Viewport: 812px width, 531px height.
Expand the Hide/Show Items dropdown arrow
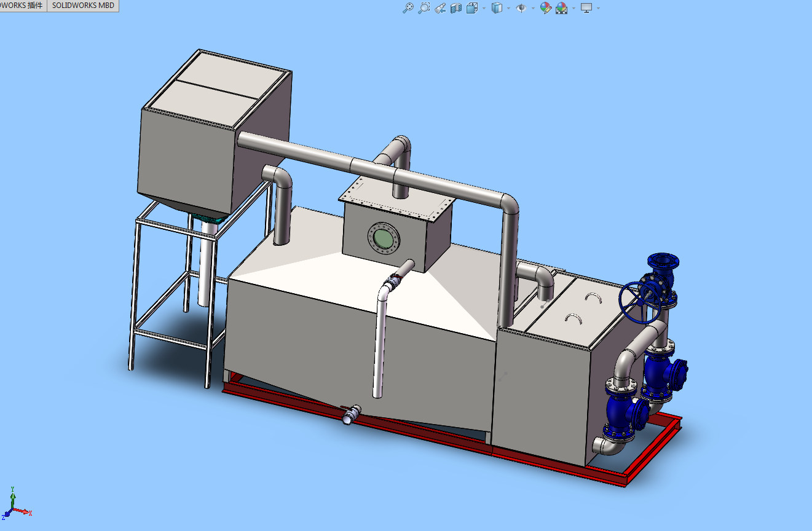[533, 8]
